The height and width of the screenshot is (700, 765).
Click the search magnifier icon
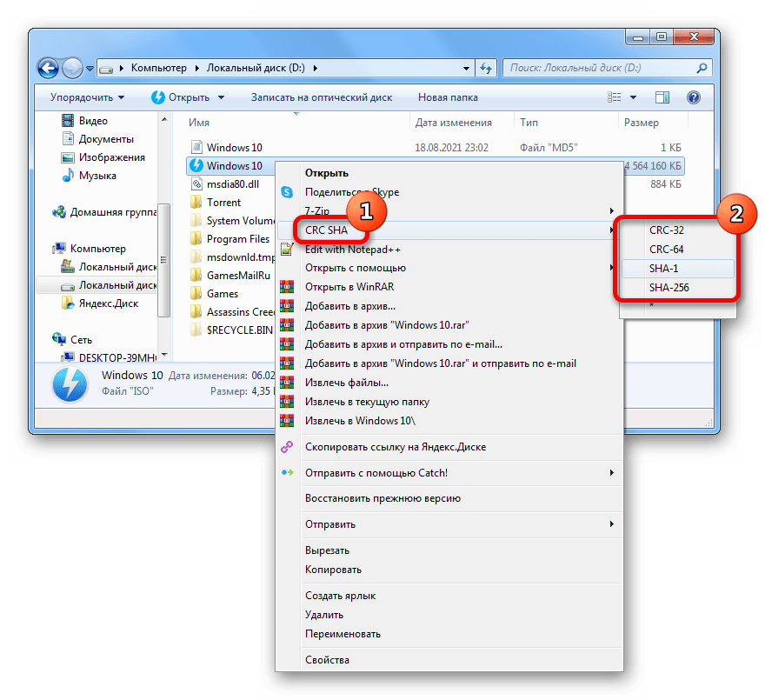[702, 69]
